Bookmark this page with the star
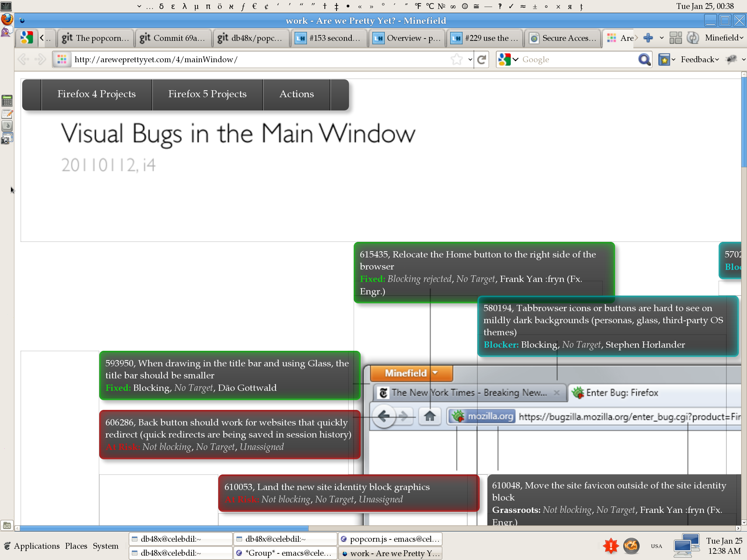 457,59
